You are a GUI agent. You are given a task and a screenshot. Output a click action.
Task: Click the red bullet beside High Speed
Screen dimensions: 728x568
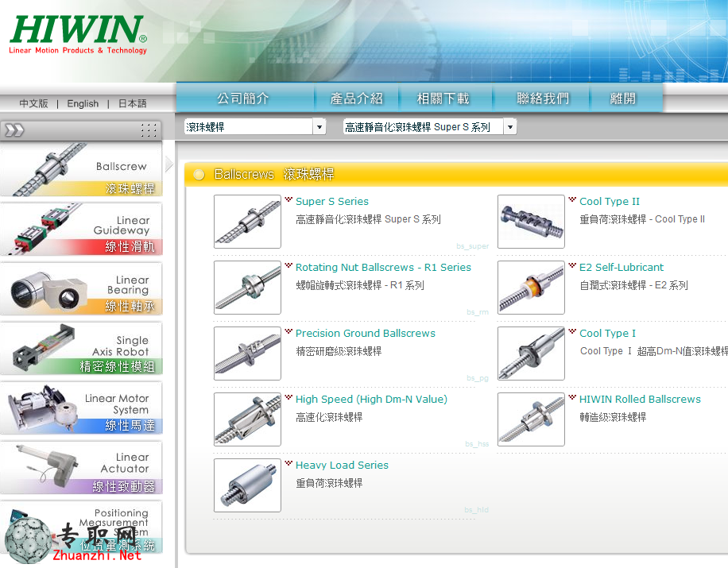[288, 397]
